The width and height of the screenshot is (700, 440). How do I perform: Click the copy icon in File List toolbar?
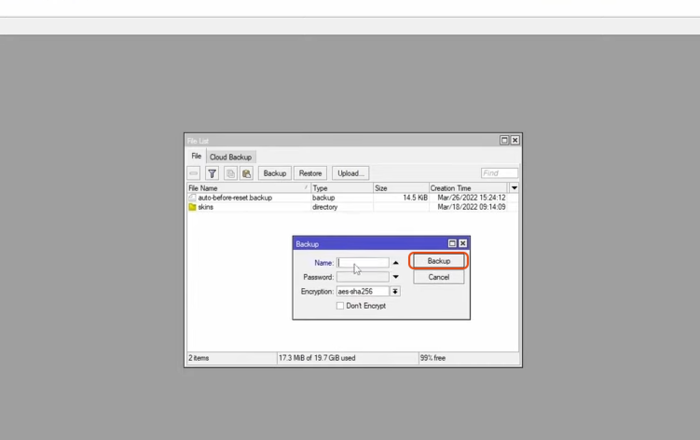pyautogui.click(x=230, y=173)
